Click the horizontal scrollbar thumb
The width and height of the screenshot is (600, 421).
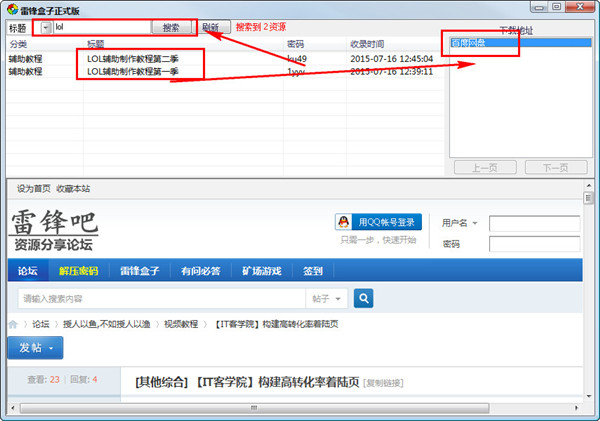click(x=254, y=408)
